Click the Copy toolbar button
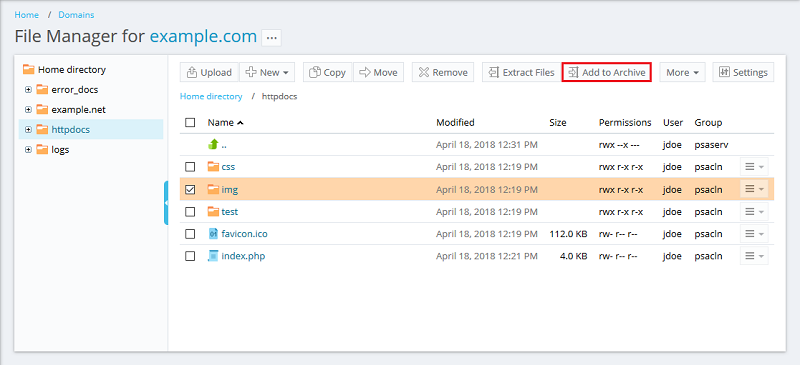Viewport: 800px width, 365px height. 328,72
